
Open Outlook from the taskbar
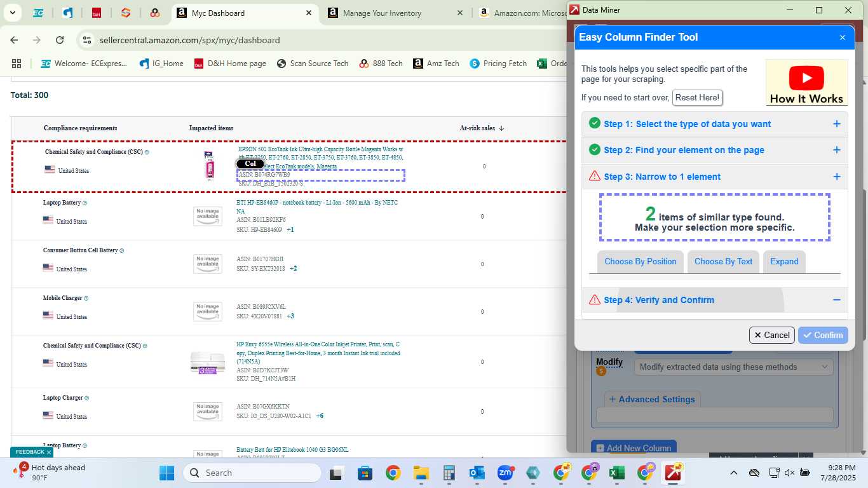point(477,473)
